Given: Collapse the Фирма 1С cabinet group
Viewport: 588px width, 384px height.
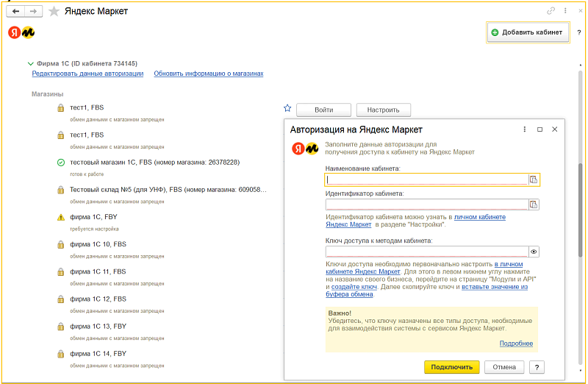Looking at the screenshot, I should (x=31, y=63).
